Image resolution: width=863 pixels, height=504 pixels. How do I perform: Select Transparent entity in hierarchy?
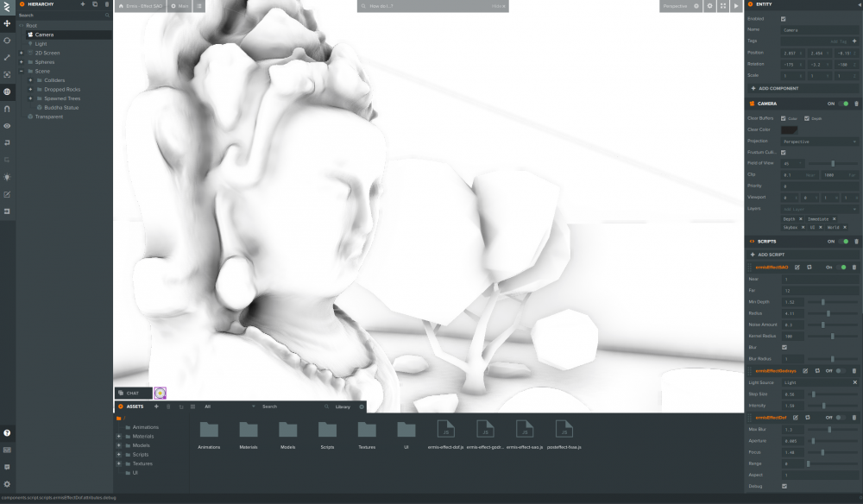click(x=49, y=117)
